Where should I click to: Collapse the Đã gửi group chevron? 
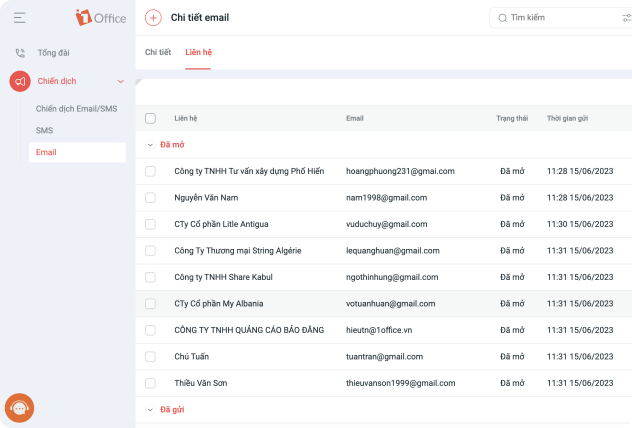(x=150, y=410)
